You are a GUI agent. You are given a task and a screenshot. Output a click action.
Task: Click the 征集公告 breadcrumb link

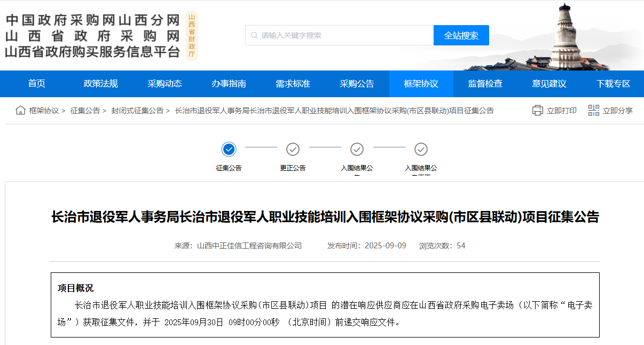85,111
